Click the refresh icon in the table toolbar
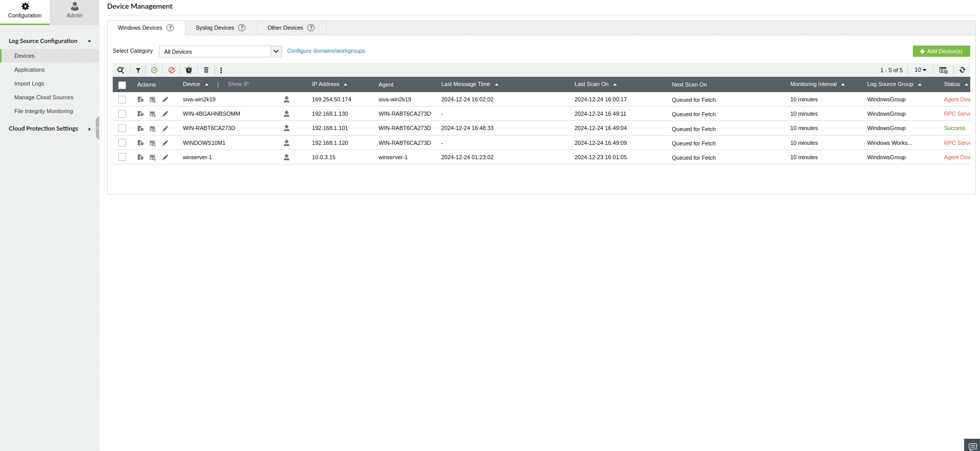This screenshot has width=980, height=451. (x=962, y=70)
